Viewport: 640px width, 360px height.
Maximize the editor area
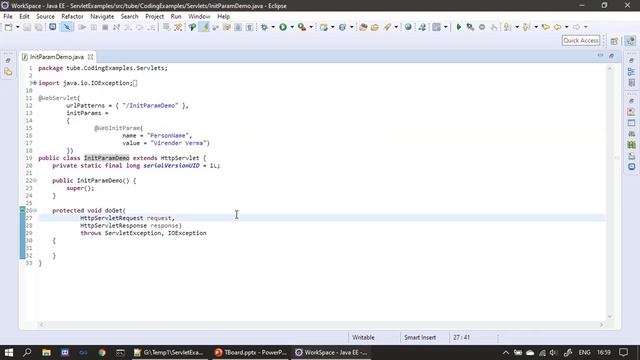point(611,56)
